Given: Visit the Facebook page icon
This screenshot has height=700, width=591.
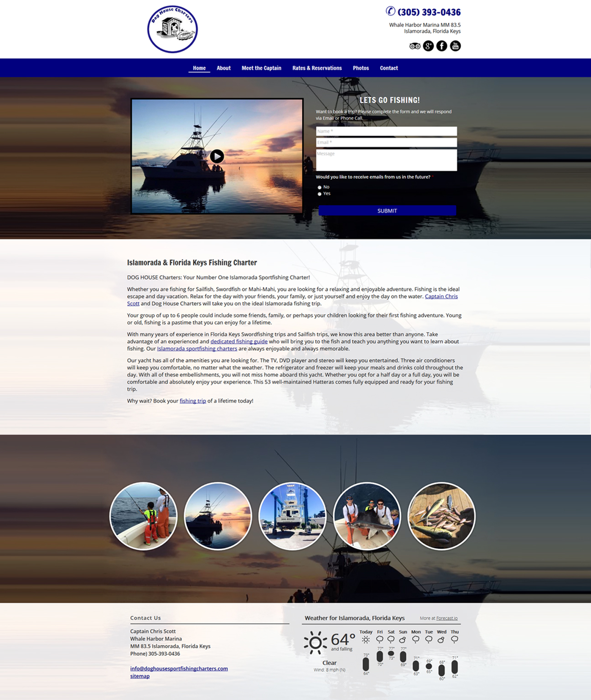Looking at the screenshot, I should click(x=441, y=46).
